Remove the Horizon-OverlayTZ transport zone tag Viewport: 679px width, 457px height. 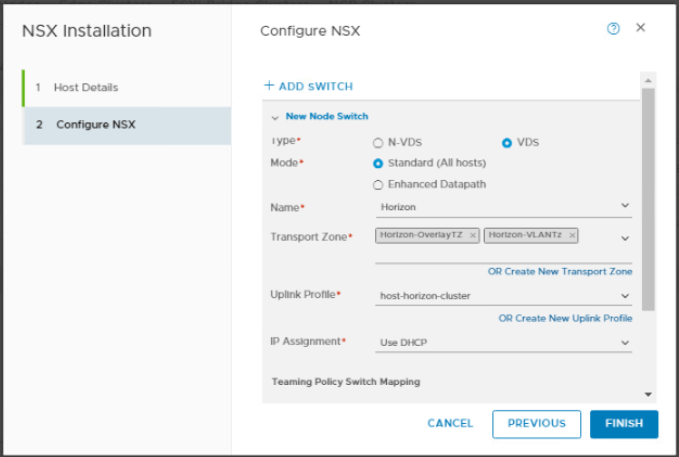coord(473,235)
